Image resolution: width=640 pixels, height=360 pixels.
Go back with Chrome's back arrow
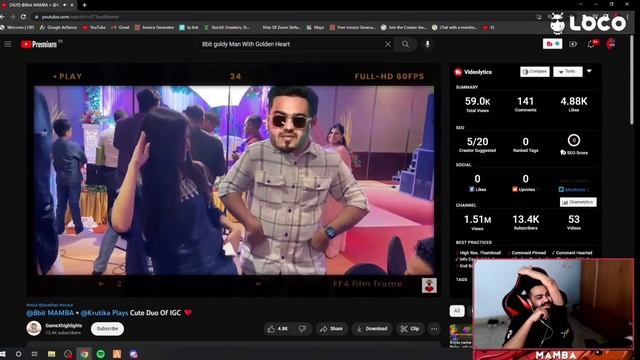coord(2,17)
